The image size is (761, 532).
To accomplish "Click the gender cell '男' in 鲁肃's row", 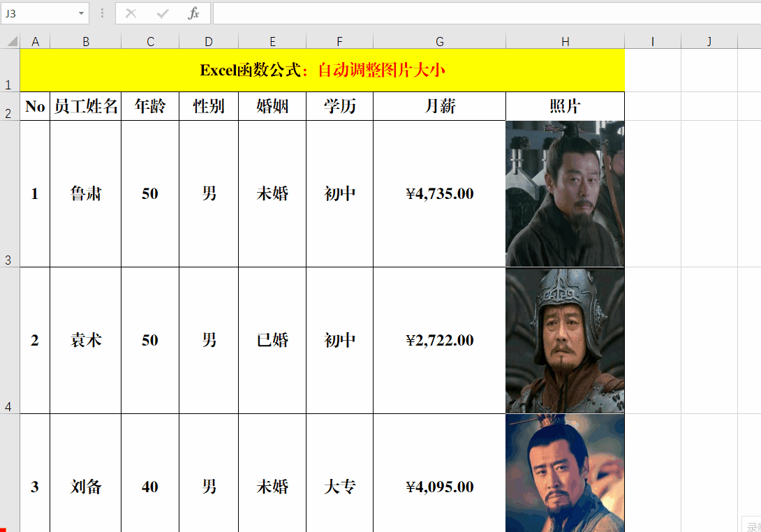I will point(209,193).
